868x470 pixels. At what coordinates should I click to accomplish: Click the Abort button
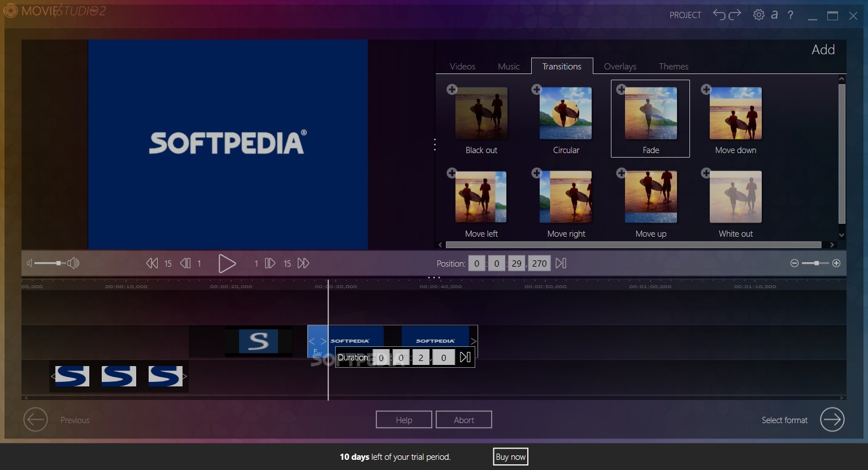point(464,420)
